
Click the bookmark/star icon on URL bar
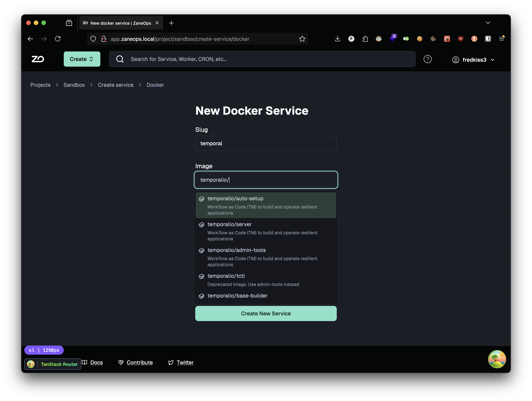tap(302, 39)
